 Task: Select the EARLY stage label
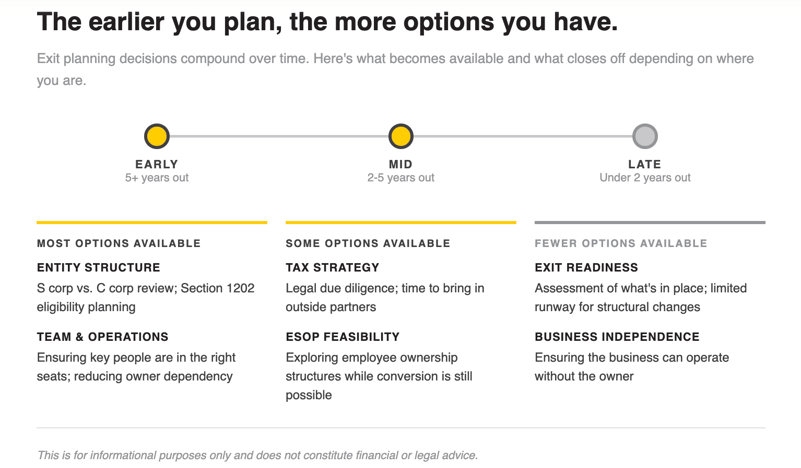tap(157, 164)
